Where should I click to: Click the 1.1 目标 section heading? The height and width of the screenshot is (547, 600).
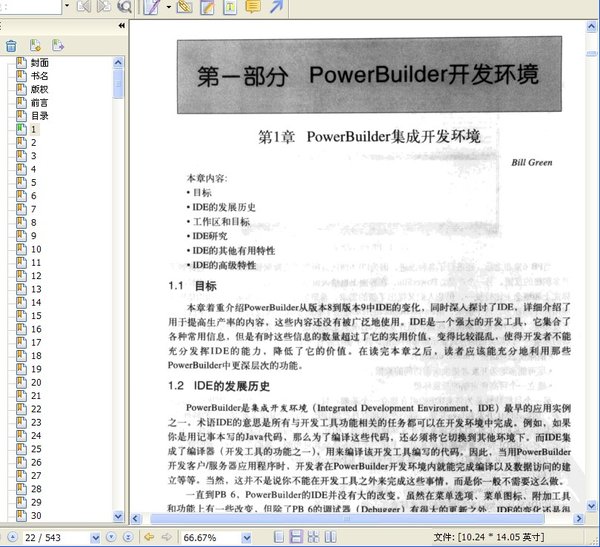tap(192, 286)
